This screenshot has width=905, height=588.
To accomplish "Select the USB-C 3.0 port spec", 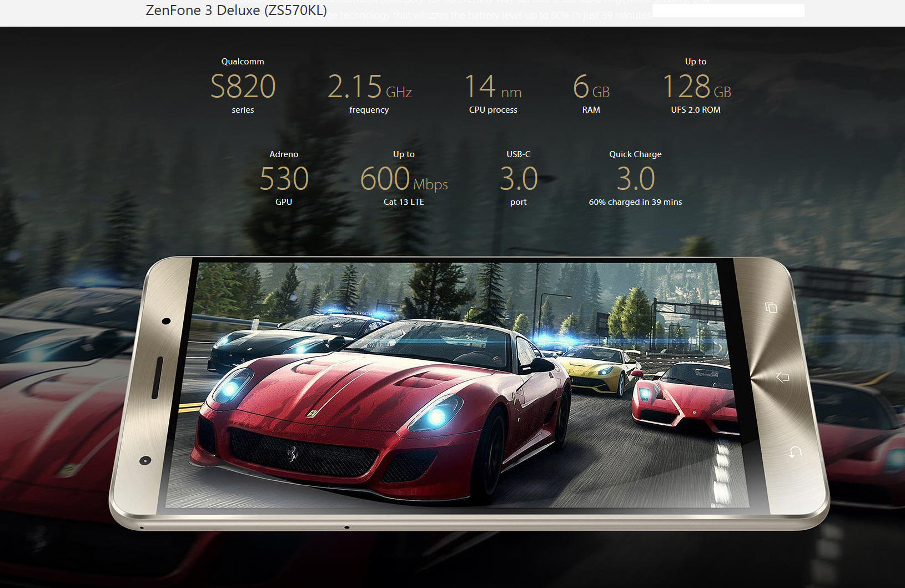I will pos(519,178).
